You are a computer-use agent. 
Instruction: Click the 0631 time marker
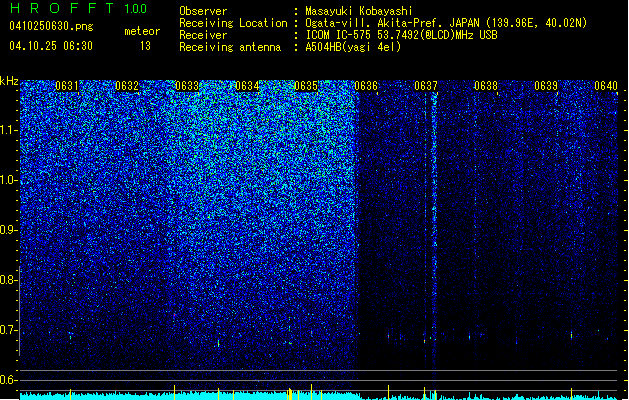point(67,86)
